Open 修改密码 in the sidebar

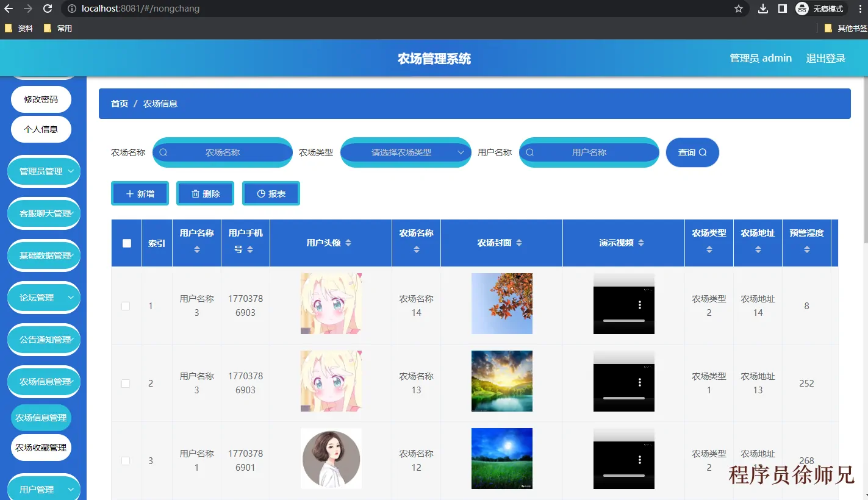click(x=41, y=99)
